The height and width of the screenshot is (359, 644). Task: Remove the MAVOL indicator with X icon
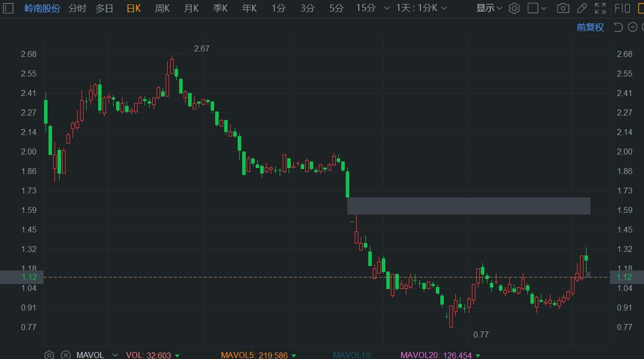[x=66, y=355]
